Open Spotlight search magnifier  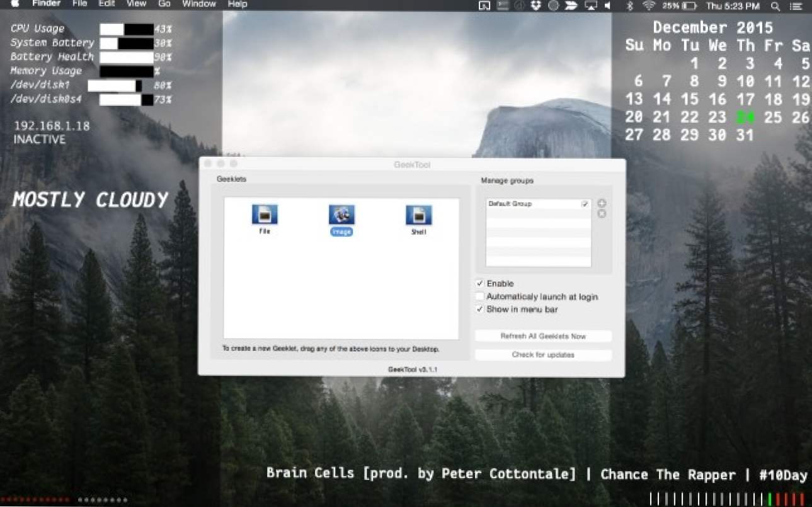click(x=775, y=6)
